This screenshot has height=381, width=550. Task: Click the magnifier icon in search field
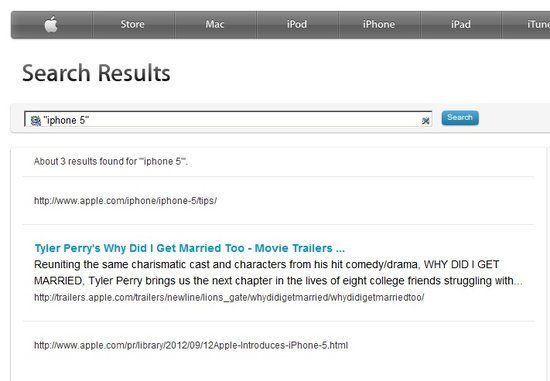click(35, 121)
